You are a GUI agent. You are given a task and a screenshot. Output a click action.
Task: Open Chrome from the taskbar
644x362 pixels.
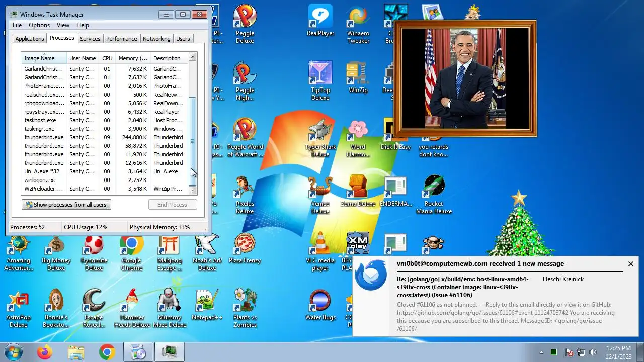[107, 352]
